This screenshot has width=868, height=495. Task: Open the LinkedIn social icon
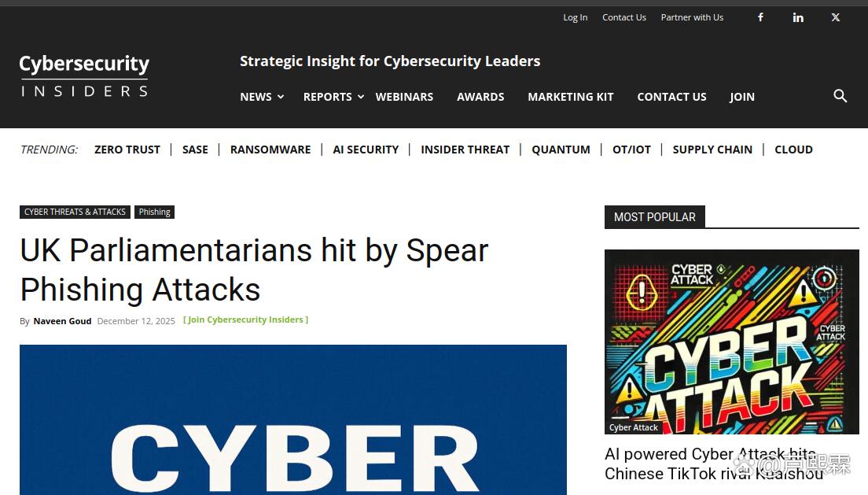[798, 18]
